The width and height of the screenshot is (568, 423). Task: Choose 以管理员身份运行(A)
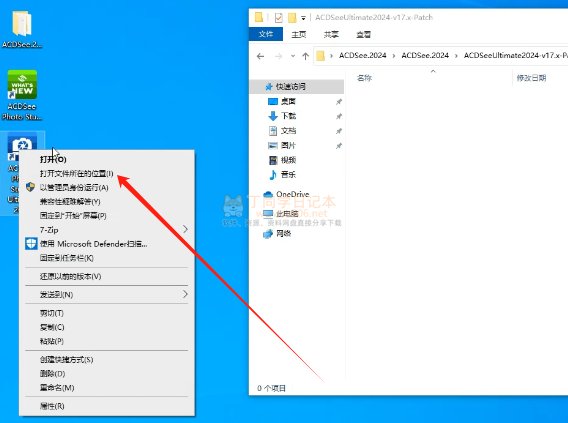pyautogui.click(x=107, y=187)
